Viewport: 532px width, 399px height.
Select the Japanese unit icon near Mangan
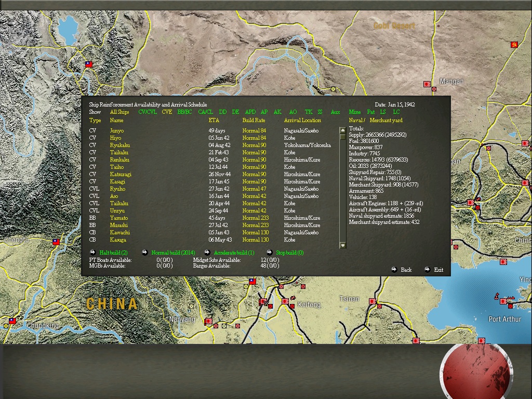[x=427, y=84]
